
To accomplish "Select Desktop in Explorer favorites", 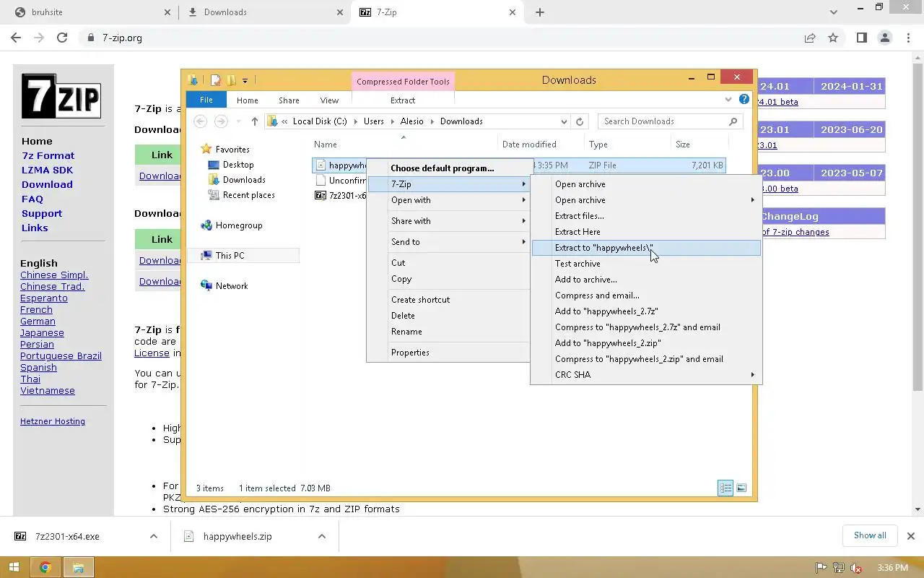I will tap(238, 165).
